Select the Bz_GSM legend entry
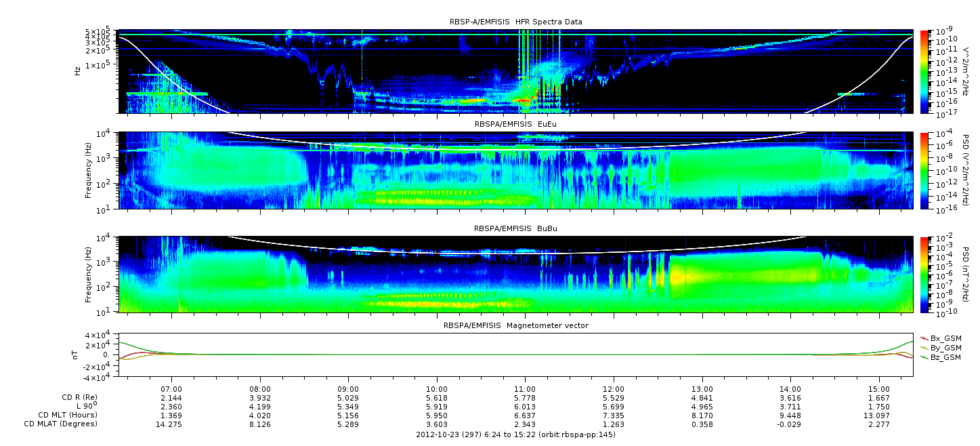 [x=945, y=357]
